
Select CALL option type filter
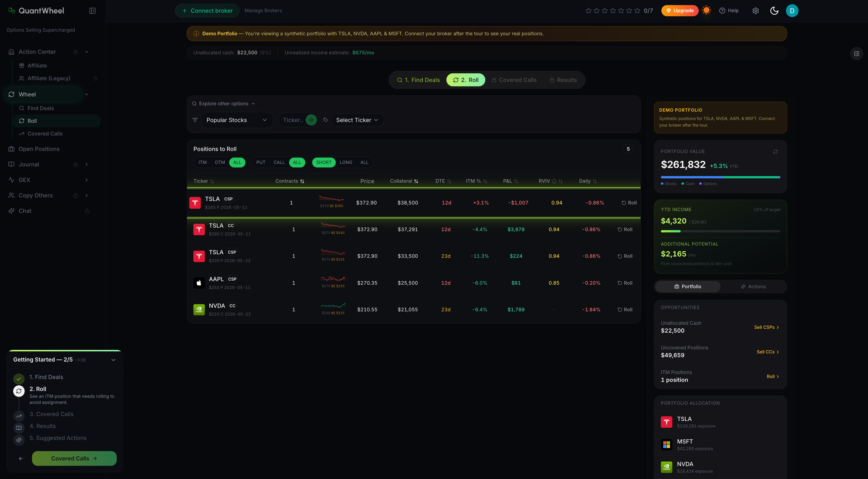(x=279, y=162)
